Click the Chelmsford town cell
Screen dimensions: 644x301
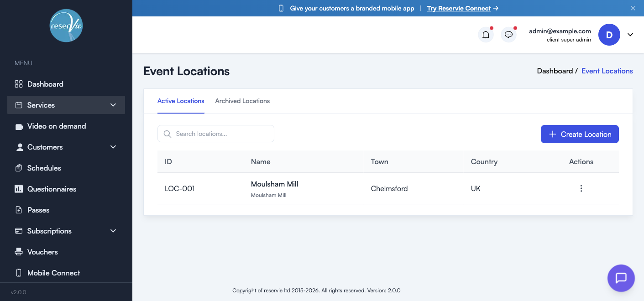pyautogui.click(x=389, y=188)
